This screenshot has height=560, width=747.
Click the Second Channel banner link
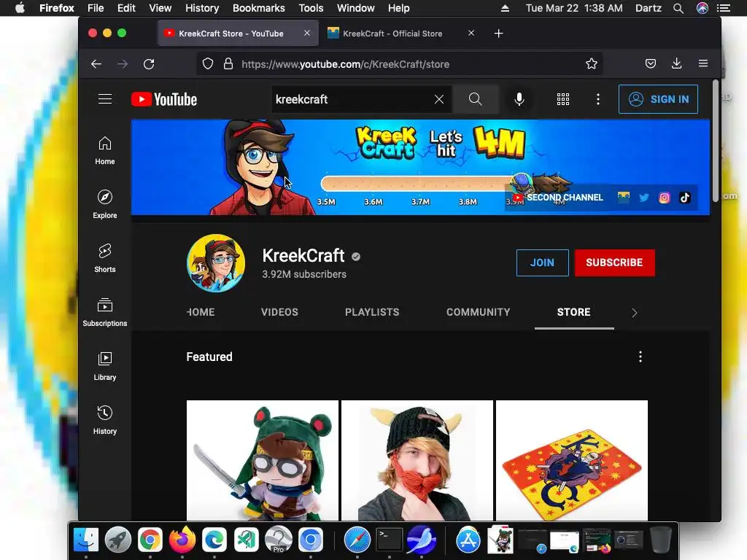coord(558,197)
